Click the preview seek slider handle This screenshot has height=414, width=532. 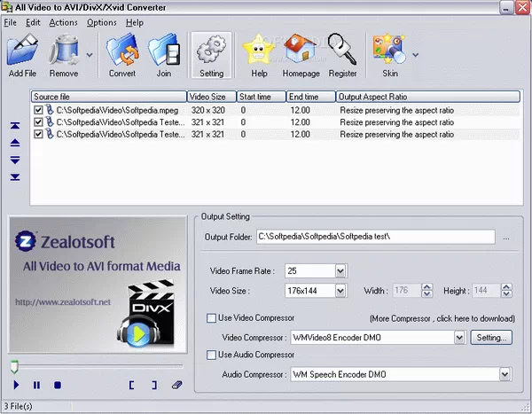pos(14,367)
